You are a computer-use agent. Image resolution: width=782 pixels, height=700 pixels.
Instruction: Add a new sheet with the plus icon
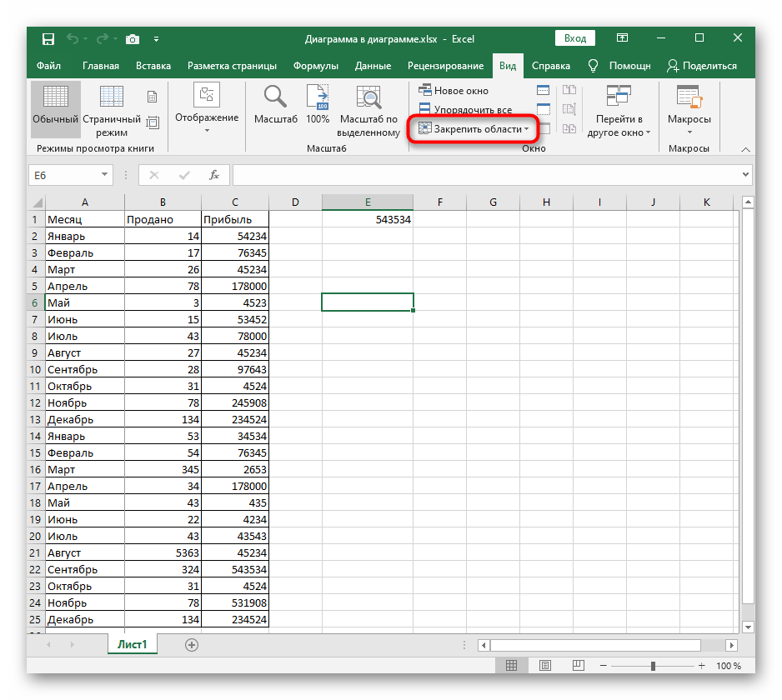(x=192, y=645)
